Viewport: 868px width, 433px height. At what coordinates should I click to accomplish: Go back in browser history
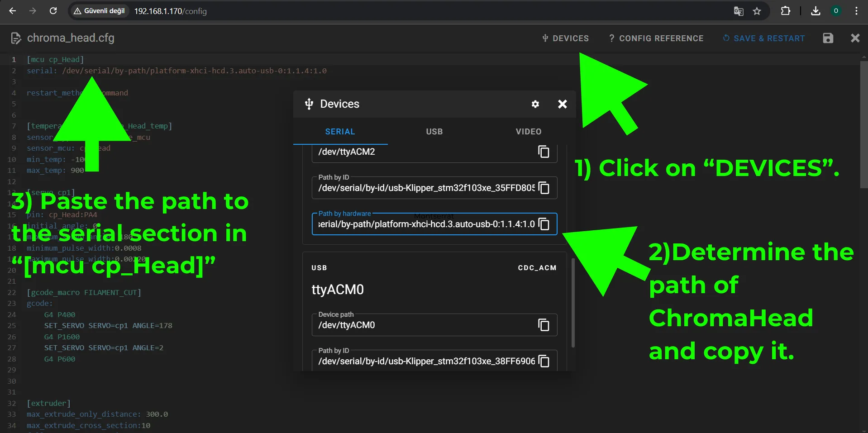coord(13,11)
